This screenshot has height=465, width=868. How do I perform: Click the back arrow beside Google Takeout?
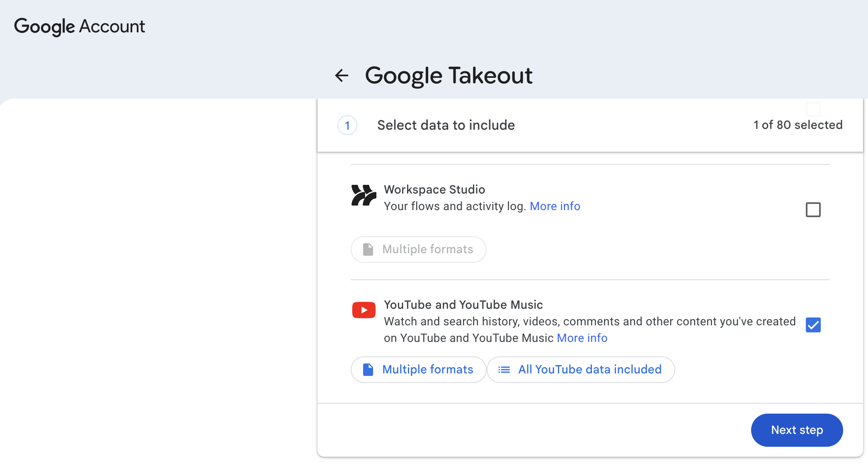pos(342,75)
